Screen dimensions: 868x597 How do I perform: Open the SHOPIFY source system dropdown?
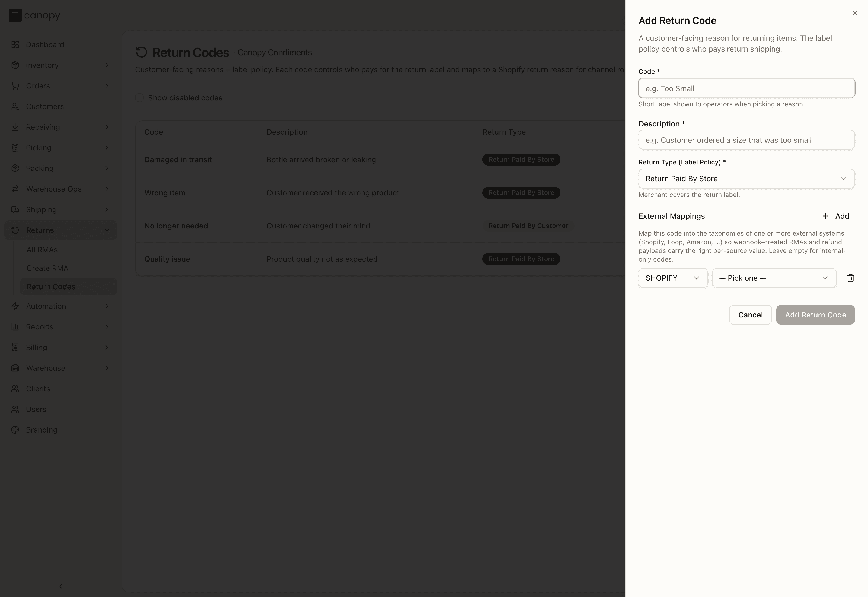click(x=673, y=278)
